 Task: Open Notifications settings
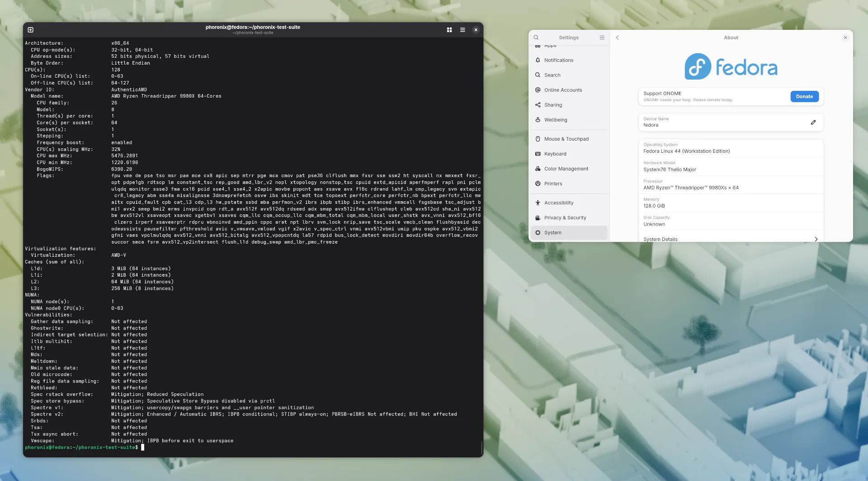[x=569, y=60]
